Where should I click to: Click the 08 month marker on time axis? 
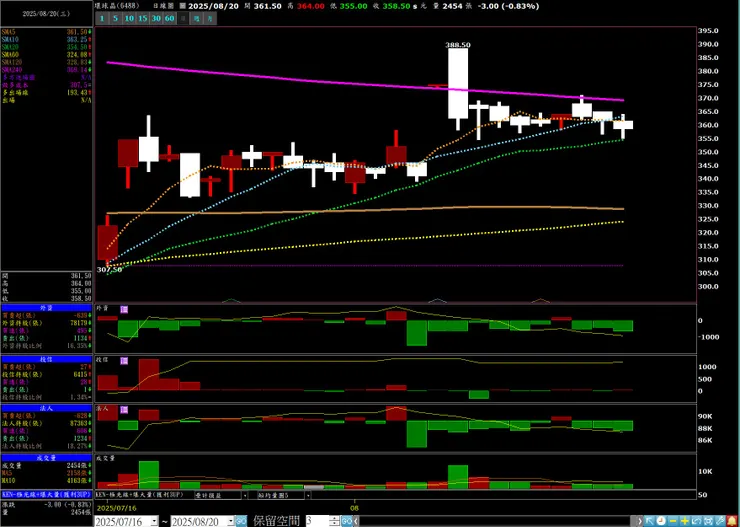354,509
